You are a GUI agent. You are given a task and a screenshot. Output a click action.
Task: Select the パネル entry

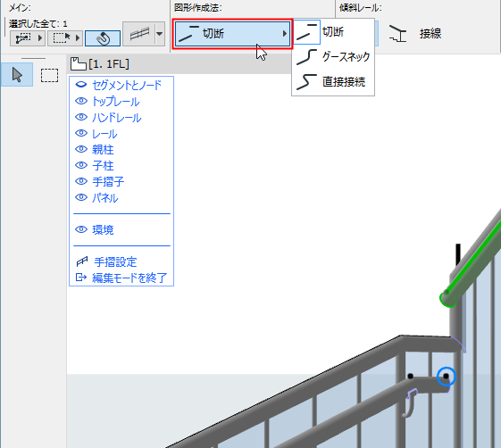click(105, 198)
